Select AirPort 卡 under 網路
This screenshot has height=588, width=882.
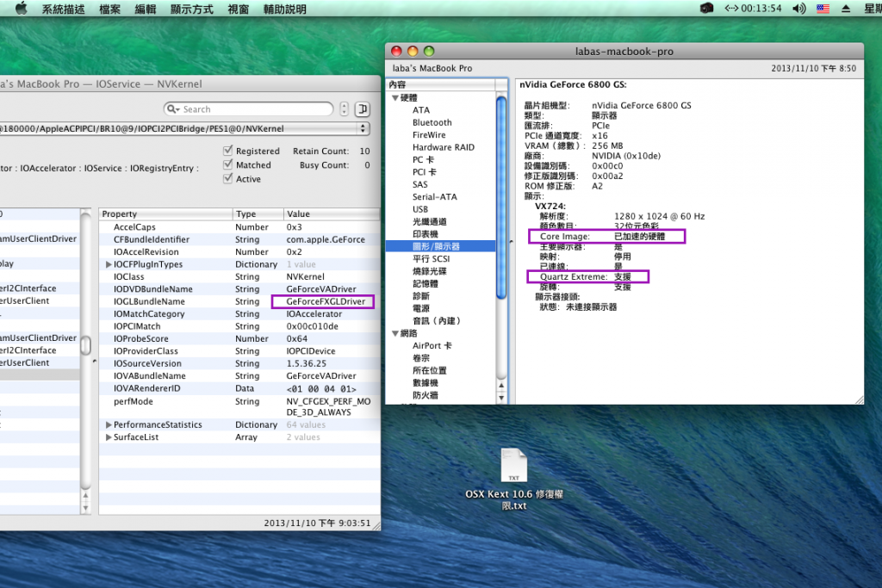pos(432,346)
